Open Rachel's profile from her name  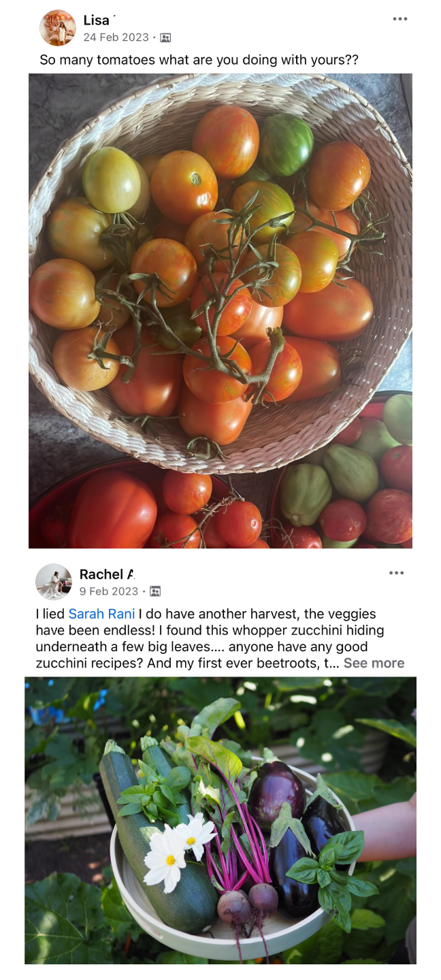pyautogui.click(x=107, y=574)
